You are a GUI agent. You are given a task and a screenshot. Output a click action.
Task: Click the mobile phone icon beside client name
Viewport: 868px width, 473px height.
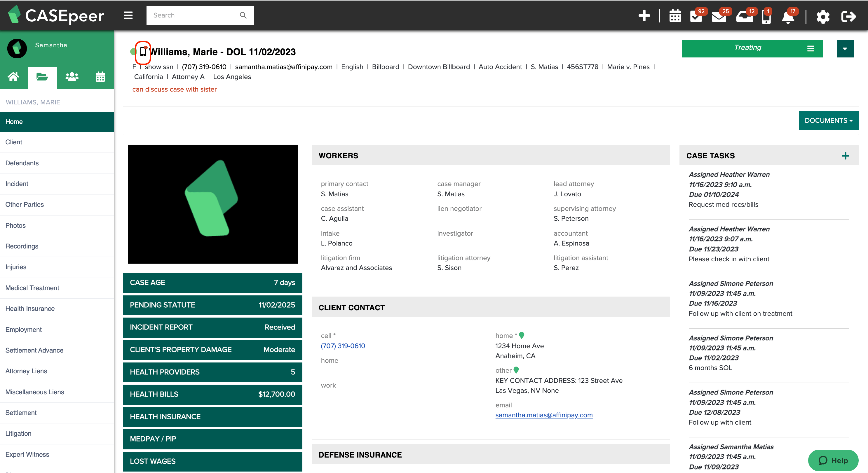(143, 52)
